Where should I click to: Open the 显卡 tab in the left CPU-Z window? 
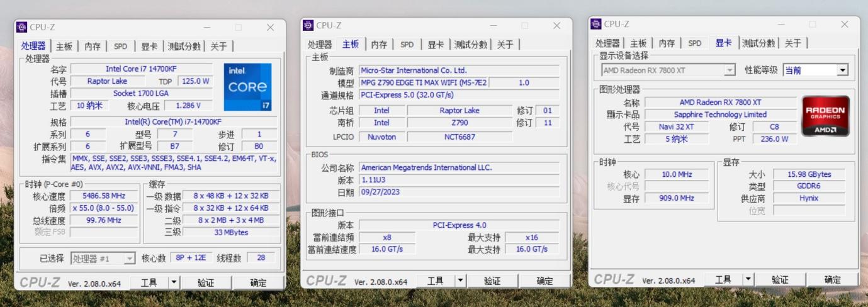[149, 46]
